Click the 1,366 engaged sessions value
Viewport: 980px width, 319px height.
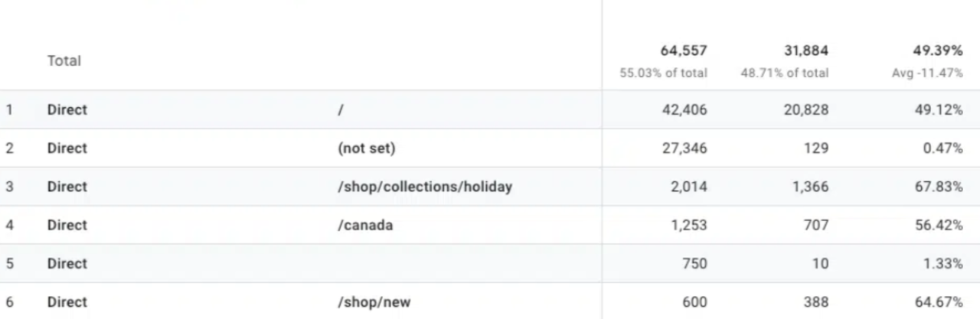(809, 187)
